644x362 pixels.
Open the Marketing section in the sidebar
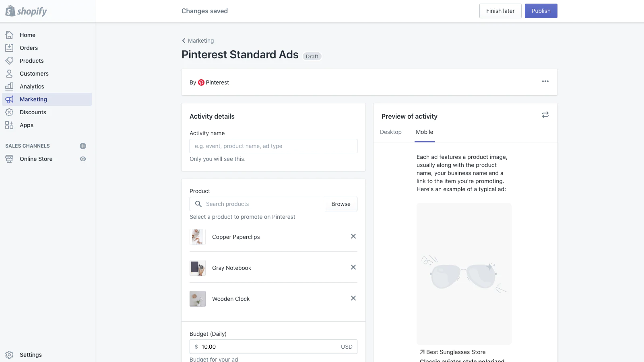coord(33,99)
